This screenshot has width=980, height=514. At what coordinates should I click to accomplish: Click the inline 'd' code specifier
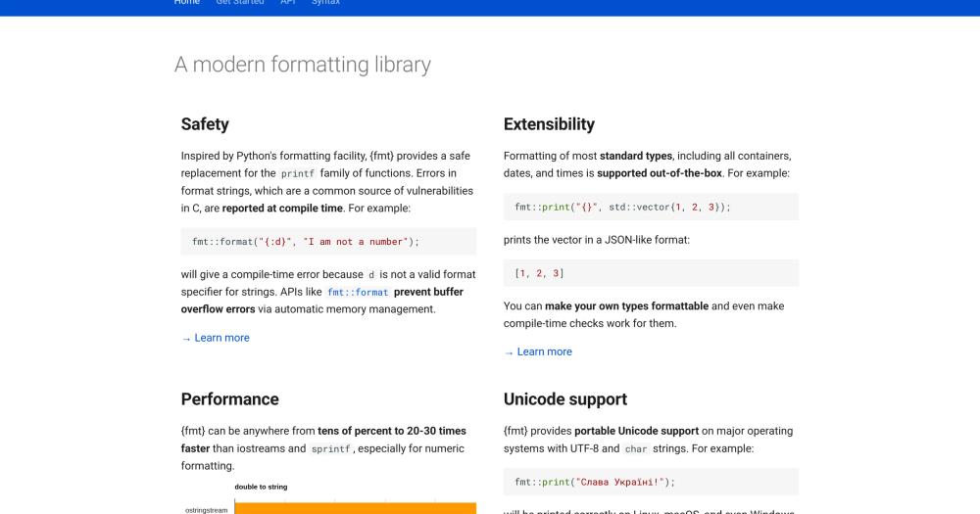371,275
